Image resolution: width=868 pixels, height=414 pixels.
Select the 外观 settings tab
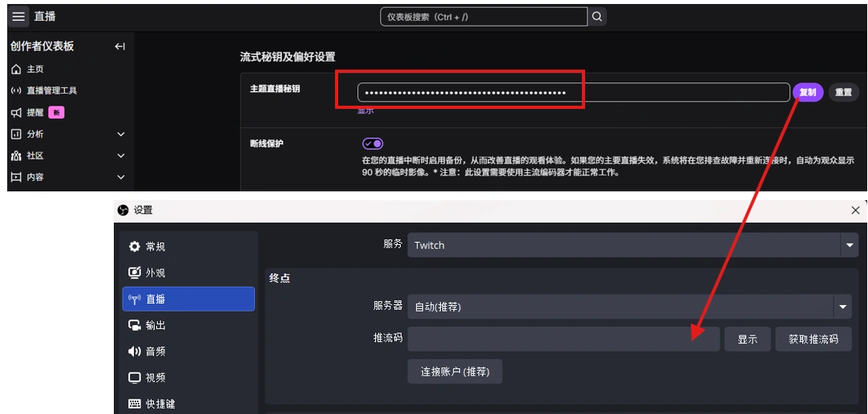pyautogui.click(x=188, y=272)
